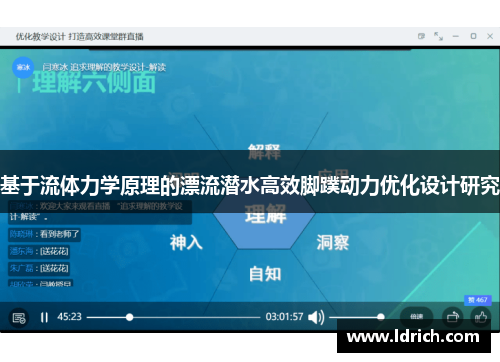
Task: Click the 基于流体力学原理 article title banner
Action: click(x=250, y=185)
